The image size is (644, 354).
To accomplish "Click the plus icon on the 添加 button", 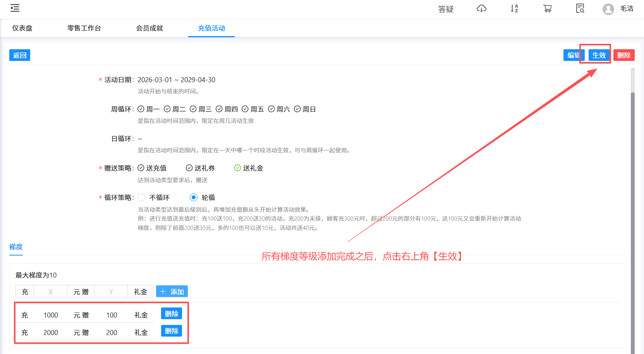I will coord(163,291).
